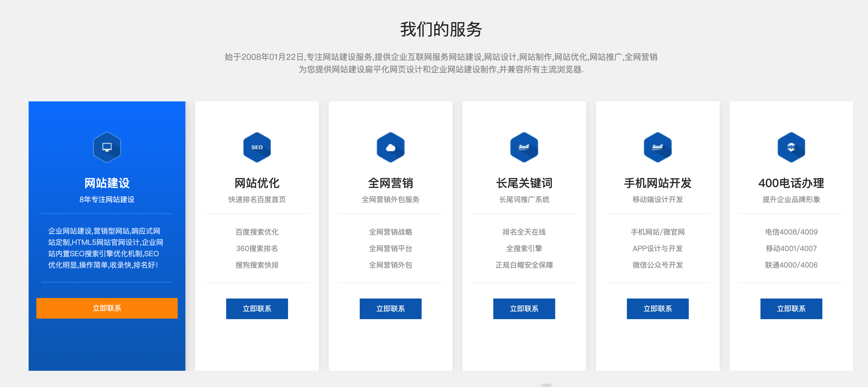Click 全网营销平台 list item
Image resolution: width=868 pixels, height=387 pixels.
click(390, 248)
